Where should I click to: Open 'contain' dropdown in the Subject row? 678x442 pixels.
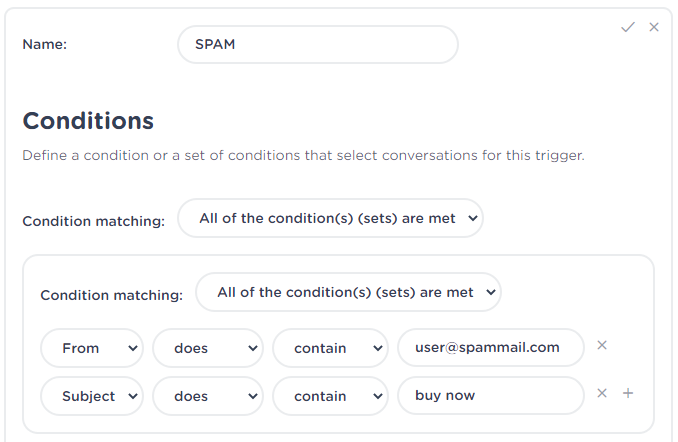coord(330,396)
